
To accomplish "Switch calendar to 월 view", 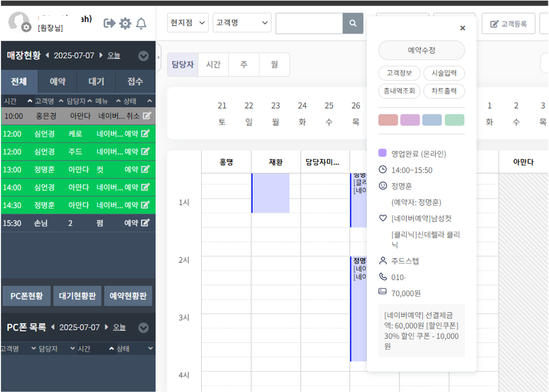I will 274,64.
